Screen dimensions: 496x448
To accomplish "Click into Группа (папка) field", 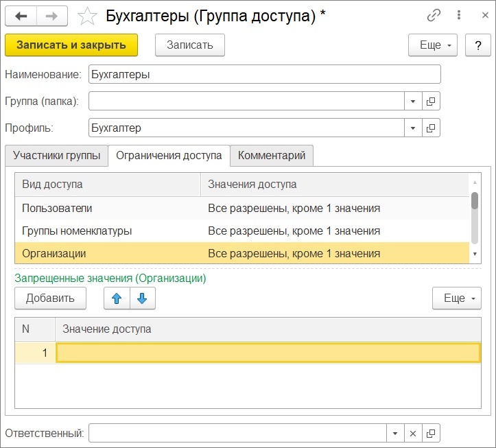I will (246, 102).
